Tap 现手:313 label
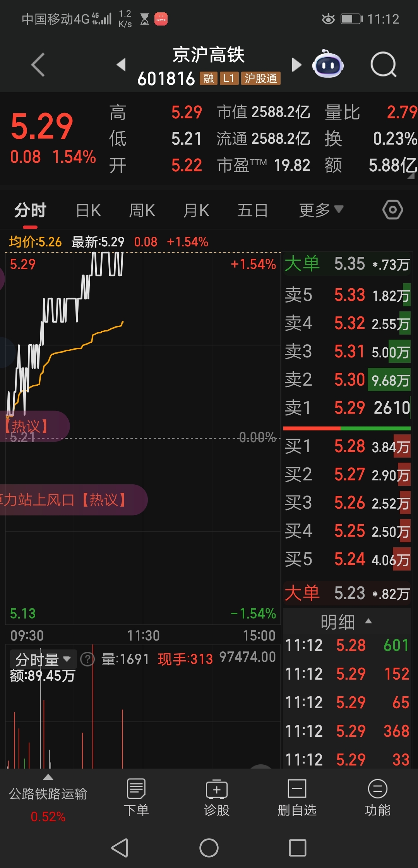The height and width of the screenshot is (868, 418). point(185,659)
